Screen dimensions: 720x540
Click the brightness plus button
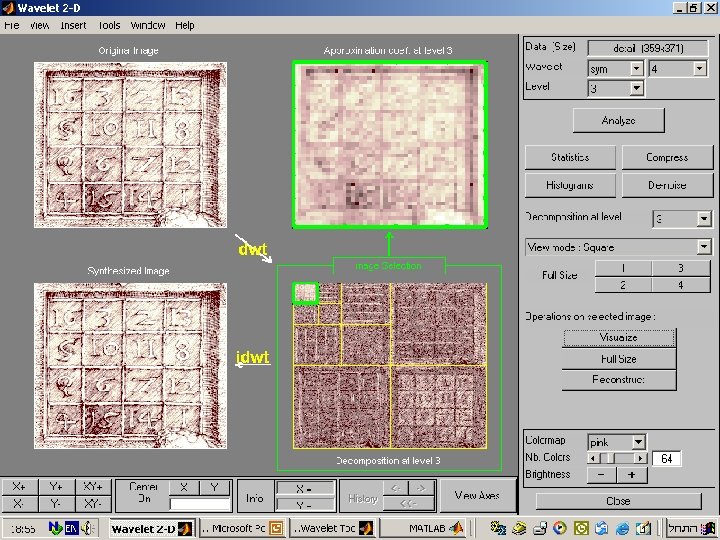point(632,475)
